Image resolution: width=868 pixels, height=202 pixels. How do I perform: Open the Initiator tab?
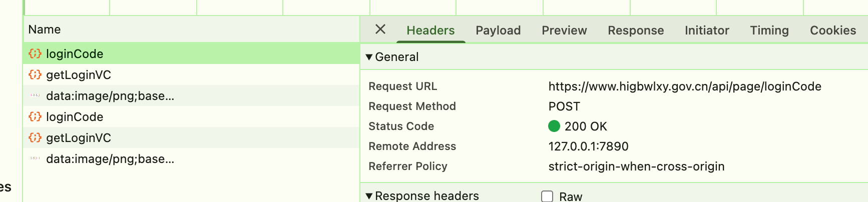tap(707, 30)
